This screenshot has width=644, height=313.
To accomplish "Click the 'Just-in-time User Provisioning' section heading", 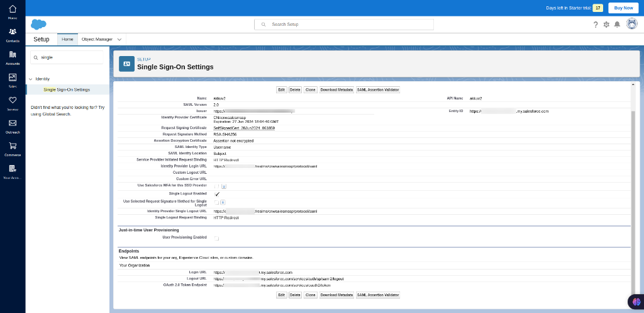I will pos(148,230).
